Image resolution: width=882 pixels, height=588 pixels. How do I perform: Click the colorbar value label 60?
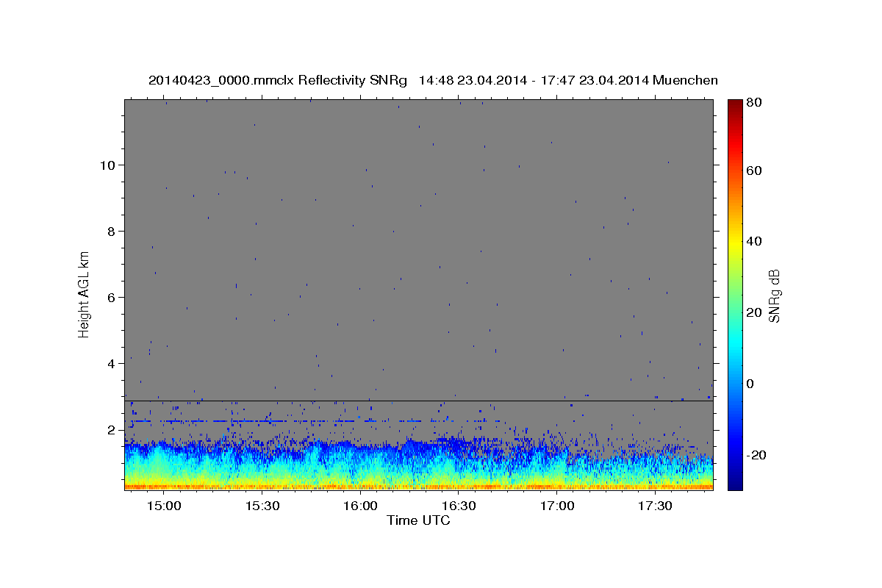pyautogui.click(x=754, y=171)
